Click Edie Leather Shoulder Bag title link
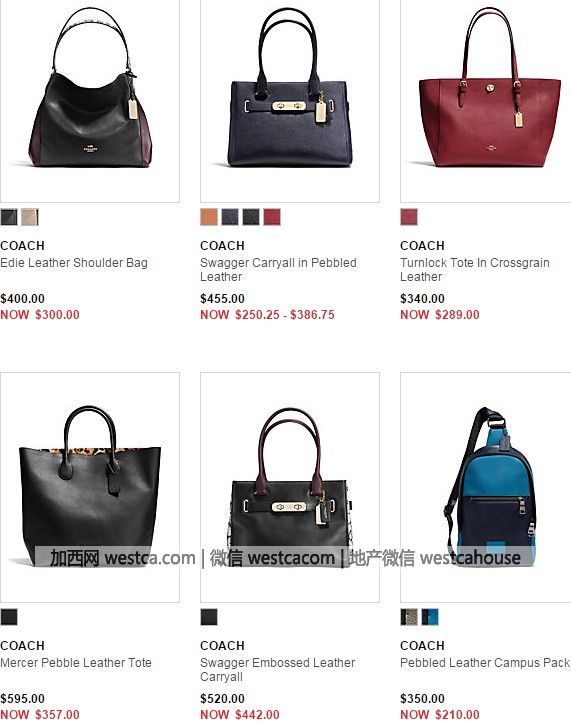Viewport: 571px width, 728px height. (x=74, y=263)
